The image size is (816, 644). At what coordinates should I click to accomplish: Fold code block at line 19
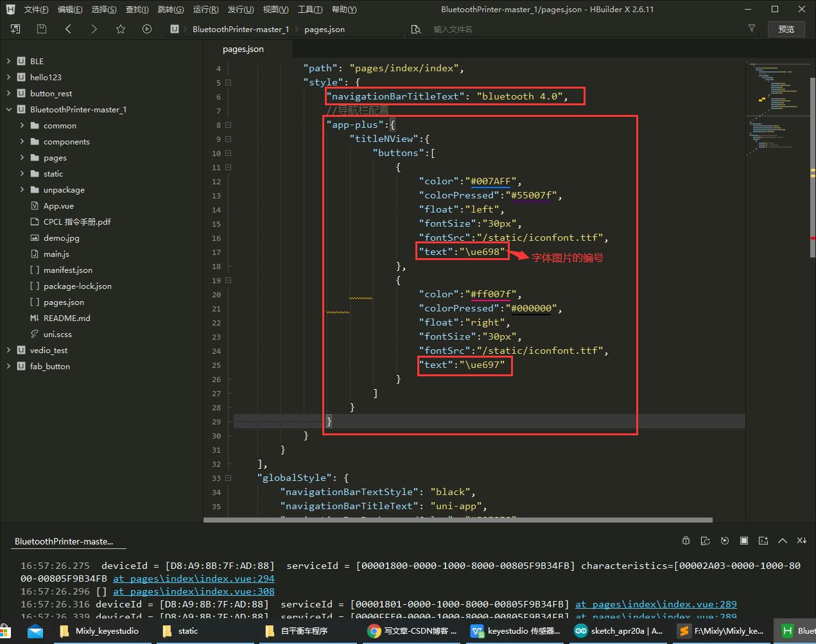pyautogui.click(x=228, y=281)
